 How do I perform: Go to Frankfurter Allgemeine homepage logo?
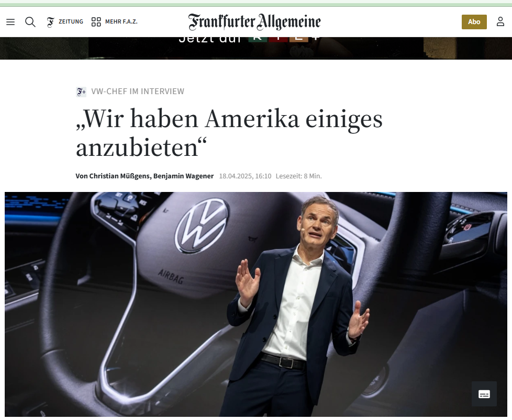click(x=254, y=22)
